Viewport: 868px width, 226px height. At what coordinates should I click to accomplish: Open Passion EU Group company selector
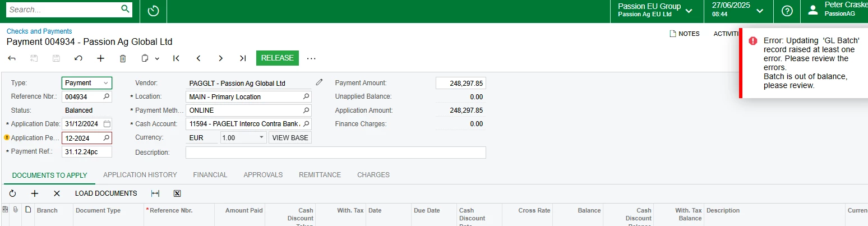[x=655, y=10]
